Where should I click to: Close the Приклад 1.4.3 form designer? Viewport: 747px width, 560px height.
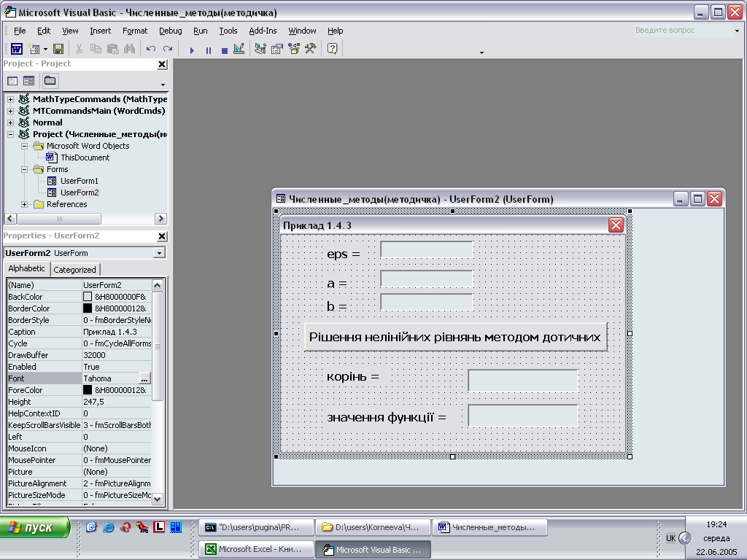point(616,225)
